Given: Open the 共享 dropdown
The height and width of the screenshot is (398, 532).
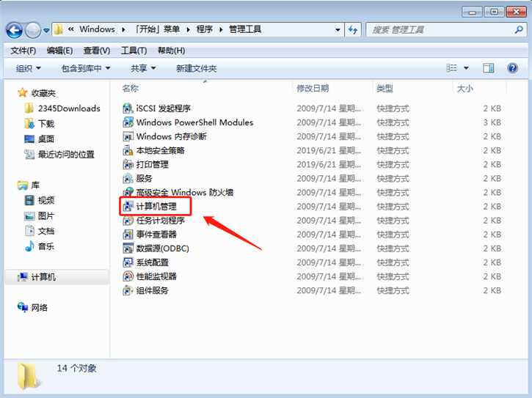Looking at the screenshot, I should (143, 68).
